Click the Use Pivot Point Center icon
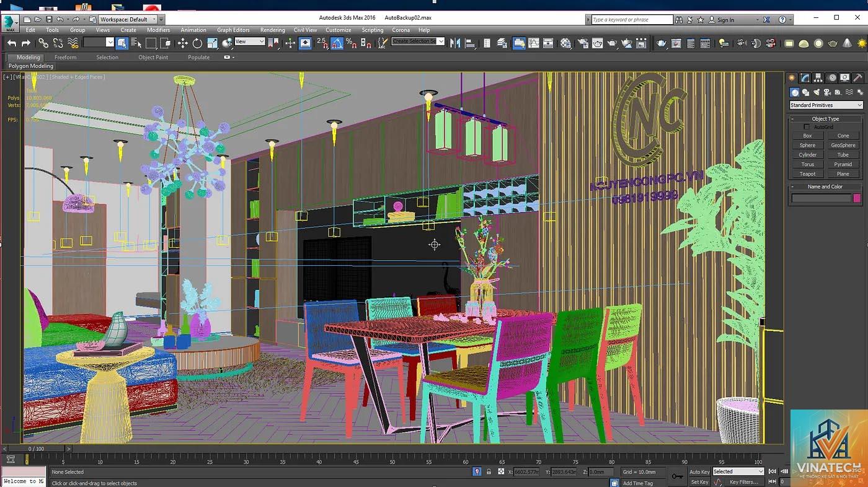The image size is (868, 487). coord(273,43)
